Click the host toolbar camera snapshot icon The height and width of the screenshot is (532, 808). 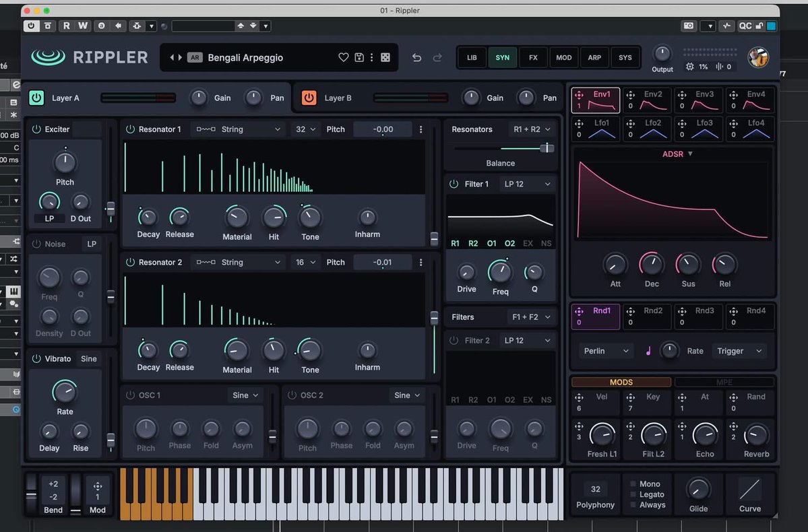pos(689,26)
